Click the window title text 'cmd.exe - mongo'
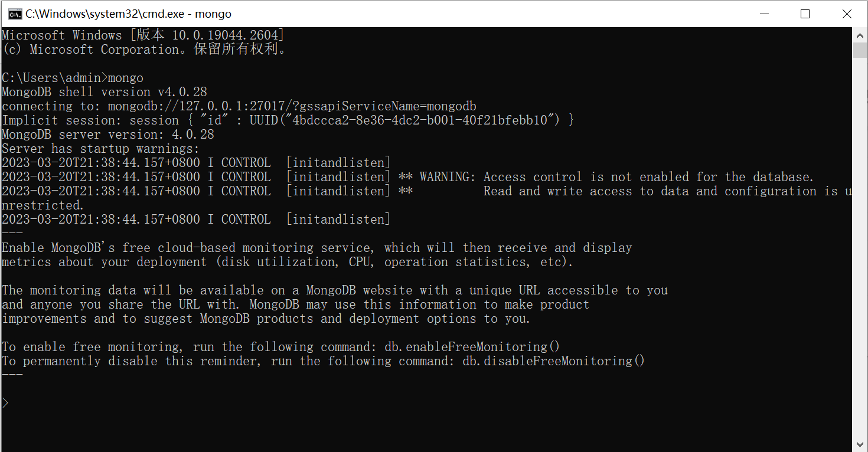The height and width of the screenshot is (452, 868). coord(128,14)
